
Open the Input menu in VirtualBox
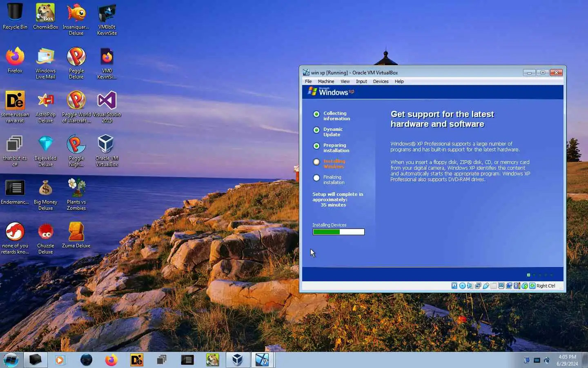(361, 81)
